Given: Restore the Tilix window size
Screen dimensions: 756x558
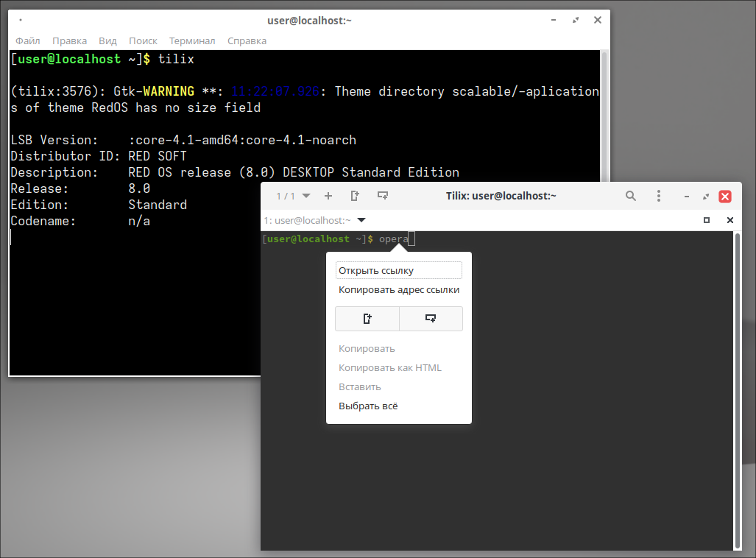Looking at the screenshot, I should coord(706,197).
